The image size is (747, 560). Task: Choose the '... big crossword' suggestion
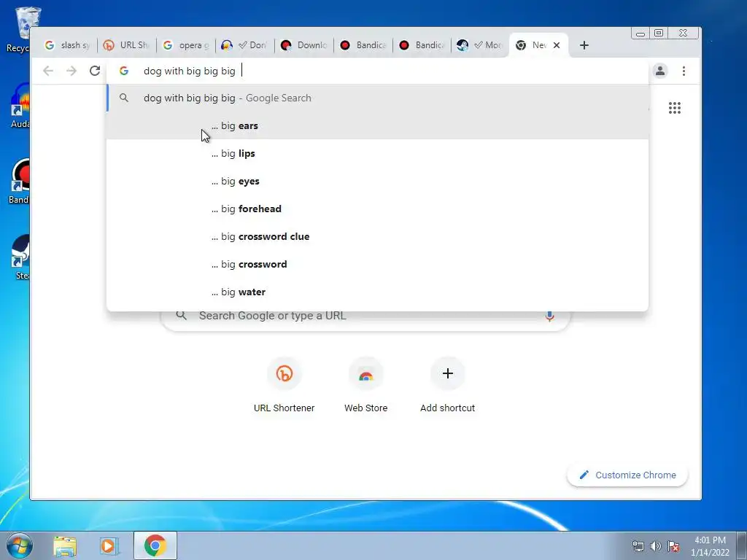(378, 264)
